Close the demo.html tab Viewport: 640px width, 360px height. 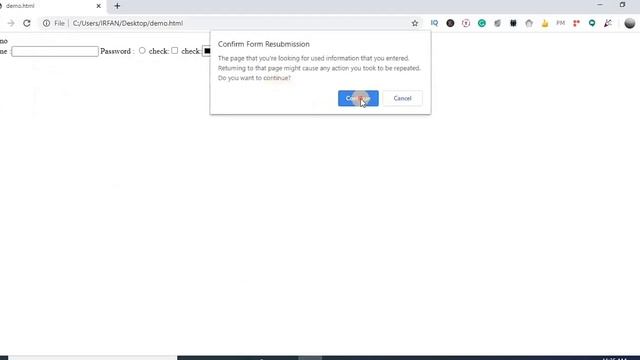(98, 6)
